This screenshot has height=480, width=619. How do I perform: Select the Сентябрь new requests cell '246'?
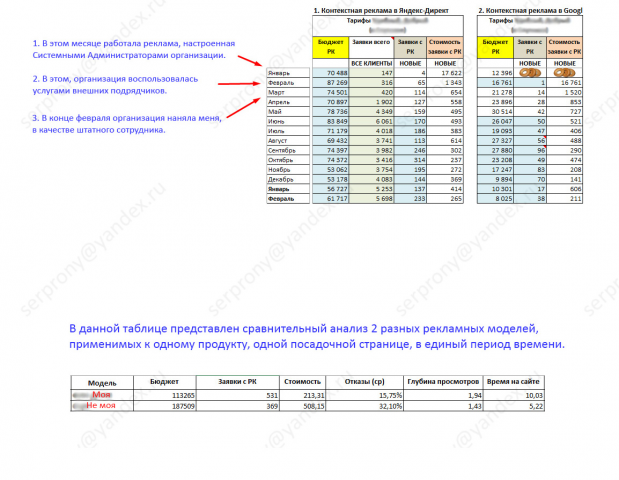click(411, 150)
